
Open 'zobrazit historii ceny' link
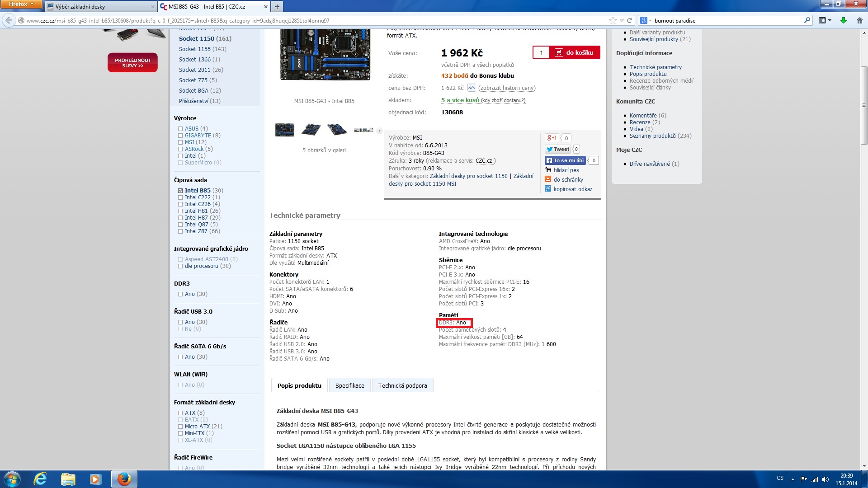coord(507,88)
